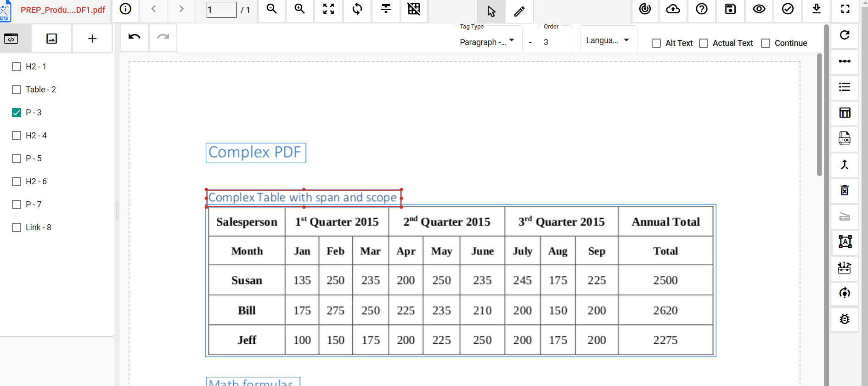Open the Language dropdown

[608, 40]
